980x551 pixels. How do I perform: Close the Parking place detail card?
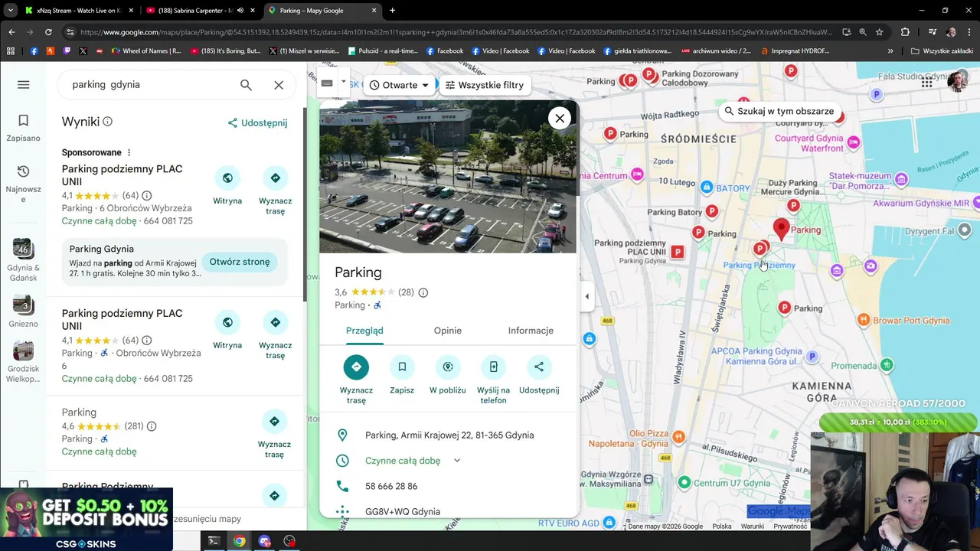(560, 118)
